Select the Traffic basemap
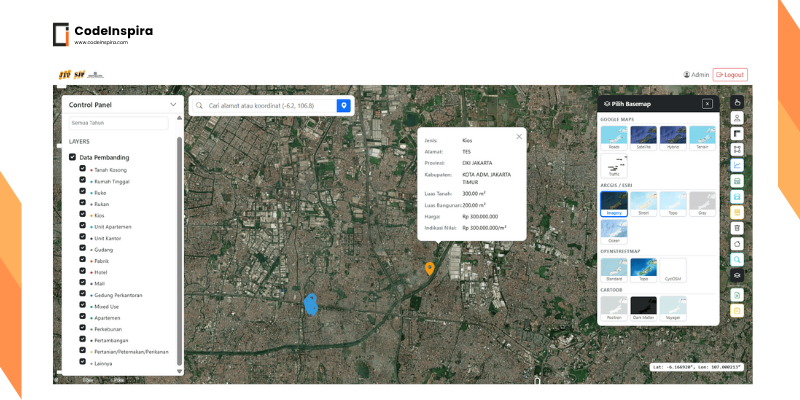 pos(614,166)
